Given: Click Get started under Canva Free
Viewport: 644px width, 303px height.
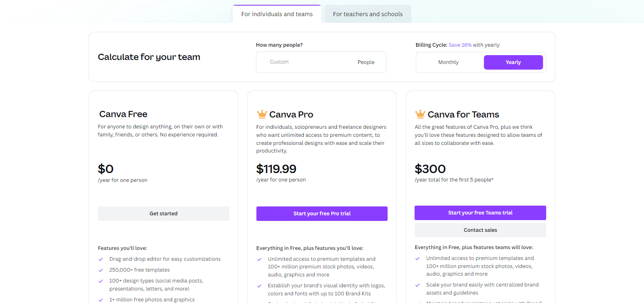Looking at the screenshot, I should tap(163, 214).
